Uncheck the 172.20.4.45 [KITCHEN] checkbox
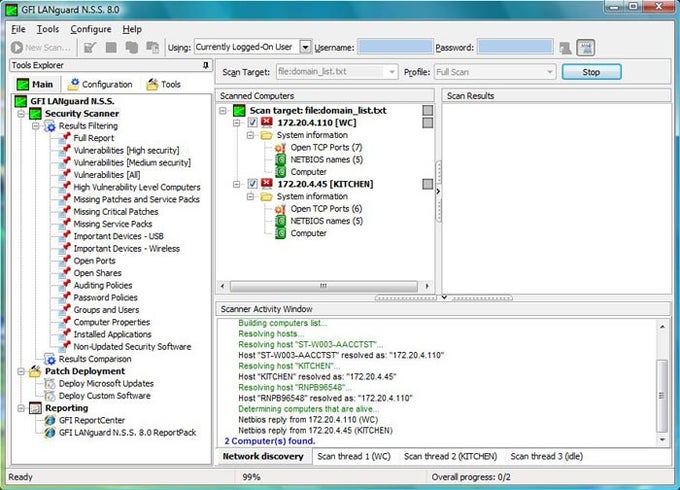 [252, 184]
